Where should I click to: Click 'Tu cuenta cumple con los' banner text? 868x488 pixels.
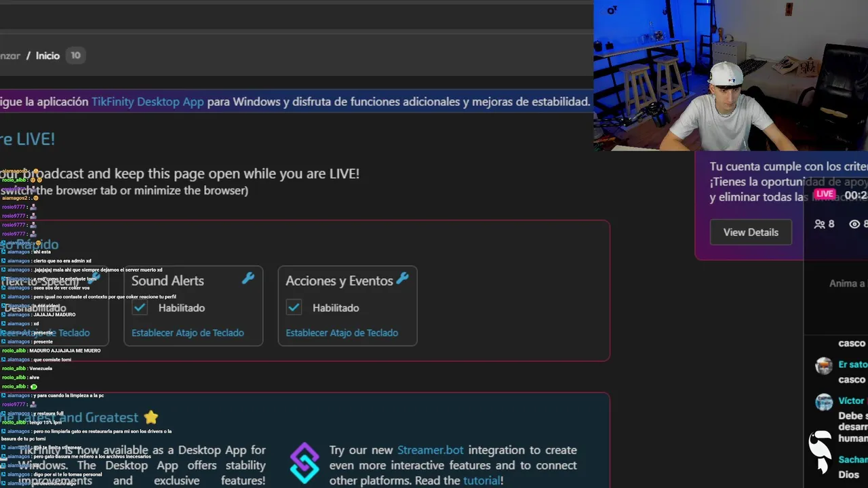[x=789, y=167]
